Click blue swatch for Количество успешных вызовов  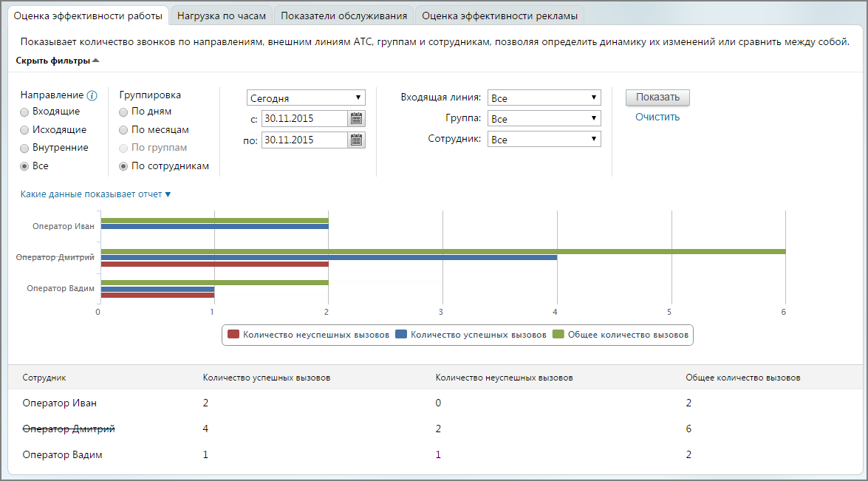pos(401,334)
